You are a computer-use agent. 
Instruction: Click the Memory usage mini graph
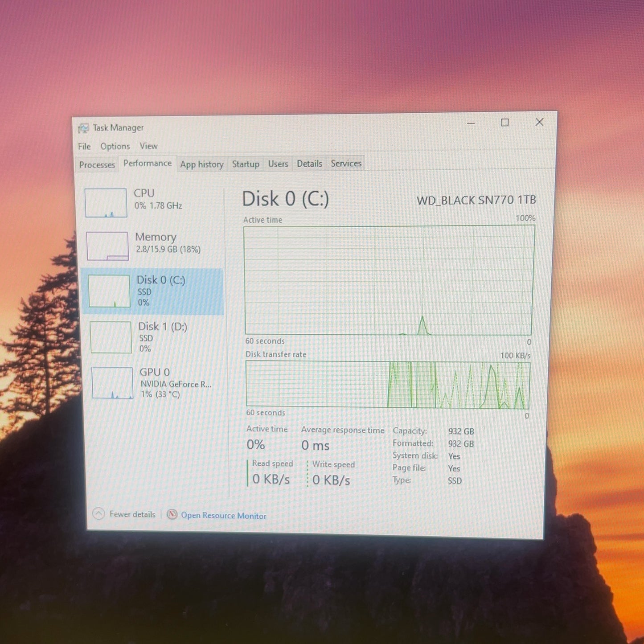107,246
